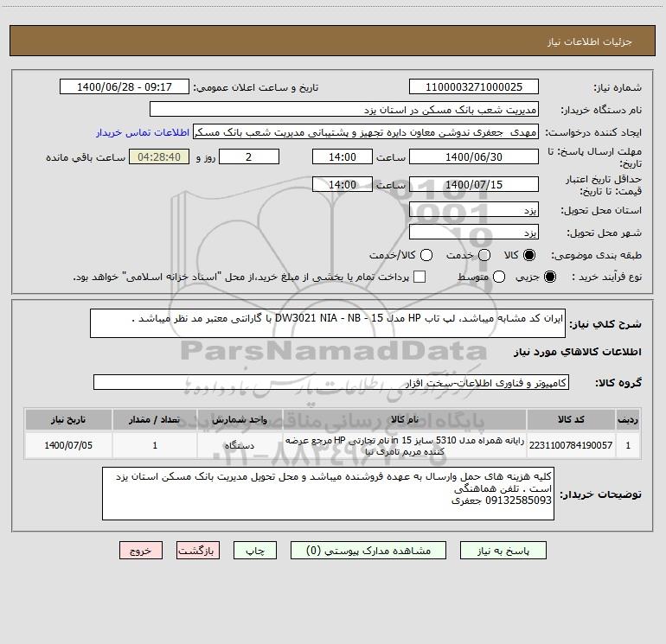Click the شرح کلی نیاز label
Viewport: 666px width, 644px height.
click(x=605, y=324)
